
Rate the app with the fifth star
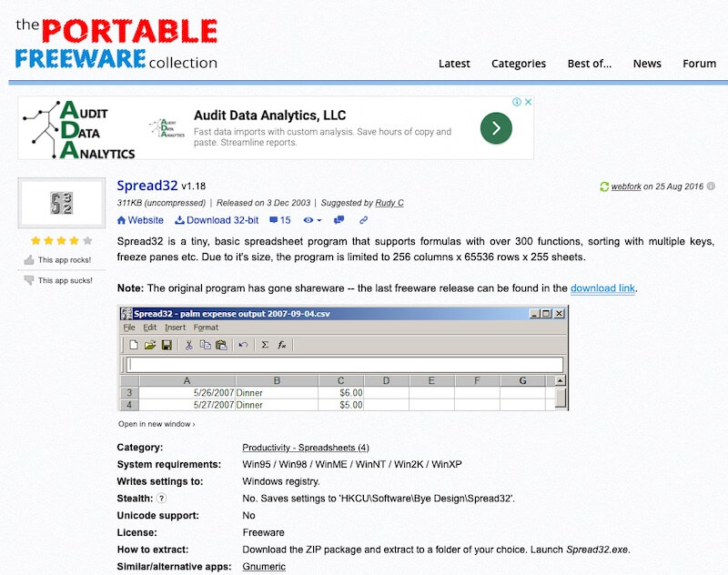pyautogui.click(x=87, y=240)
